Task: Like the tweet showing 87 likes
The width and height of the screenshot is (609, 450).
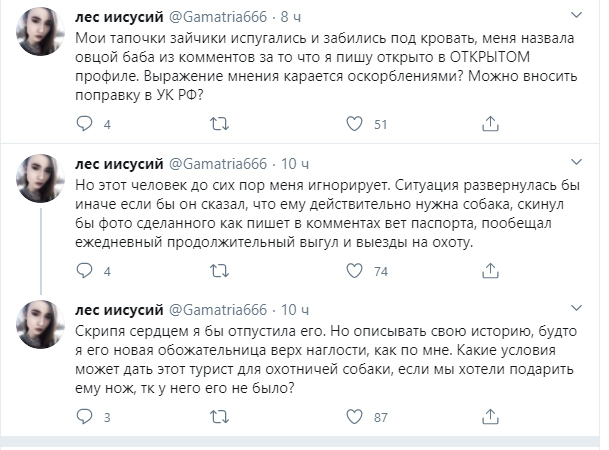Action: point(353,417)
